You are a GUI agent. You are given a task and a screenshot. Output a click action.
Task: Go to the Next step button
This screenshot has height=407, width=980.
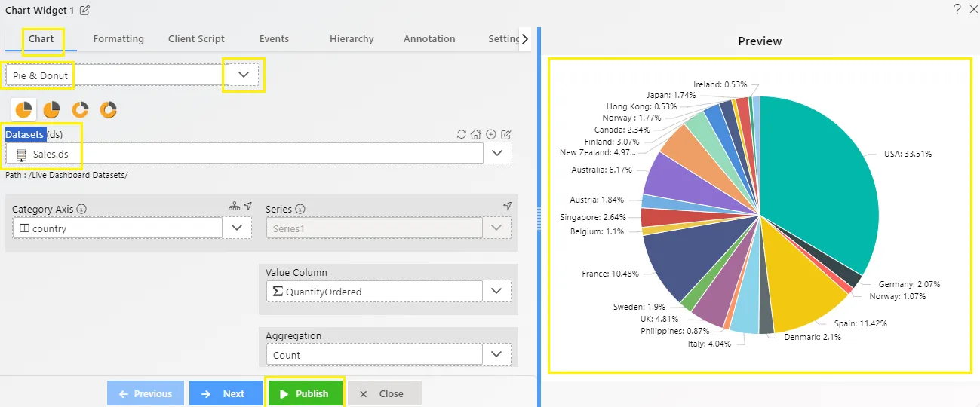pos(225,393)
